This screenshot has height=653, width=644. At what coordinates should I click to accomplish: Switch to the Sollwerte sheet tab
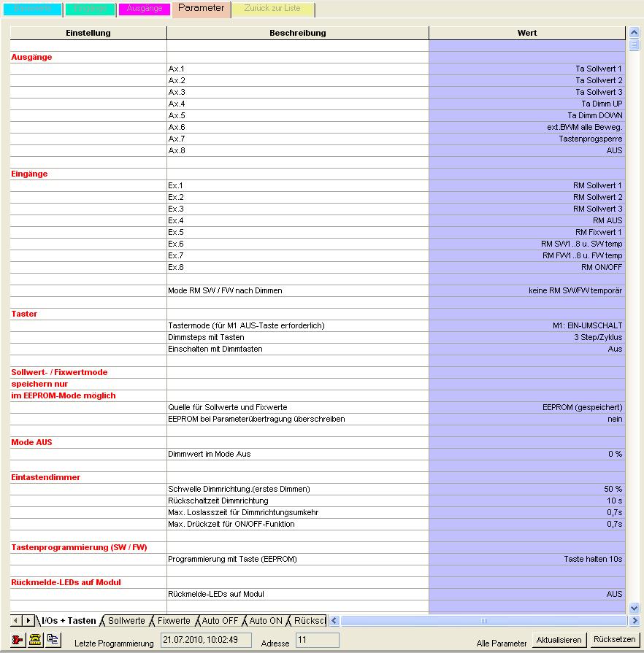click(126, 620)
